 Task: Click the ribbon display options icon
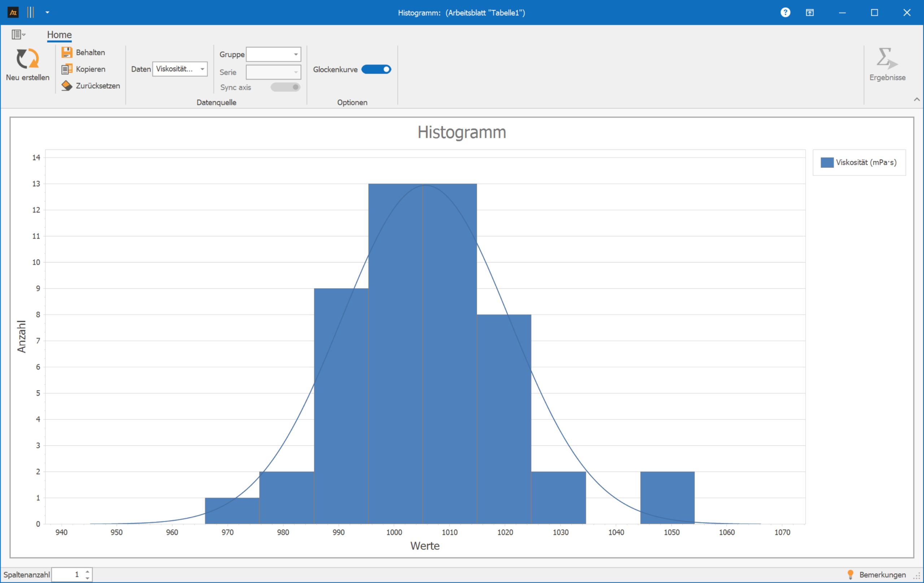click(x=810, y=13)
